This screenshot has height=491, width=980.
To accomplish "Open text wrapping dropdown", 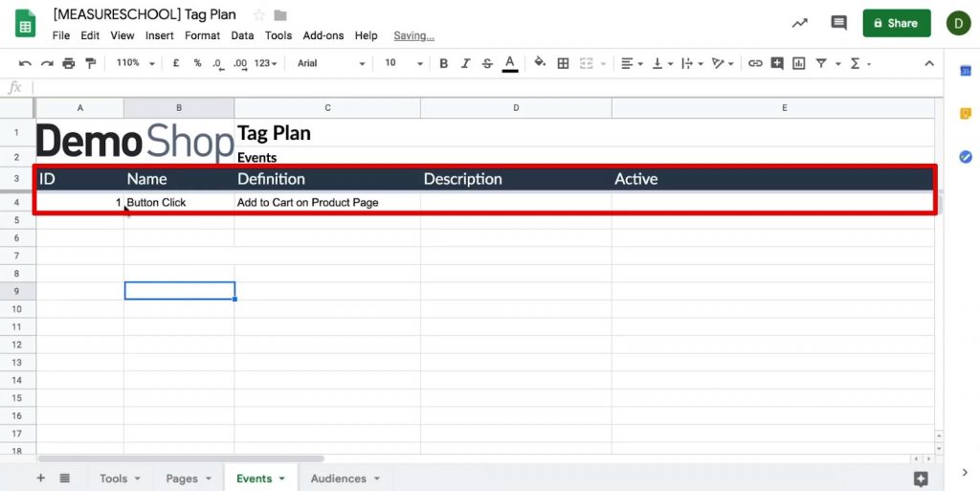I will (x=693, y=63).
